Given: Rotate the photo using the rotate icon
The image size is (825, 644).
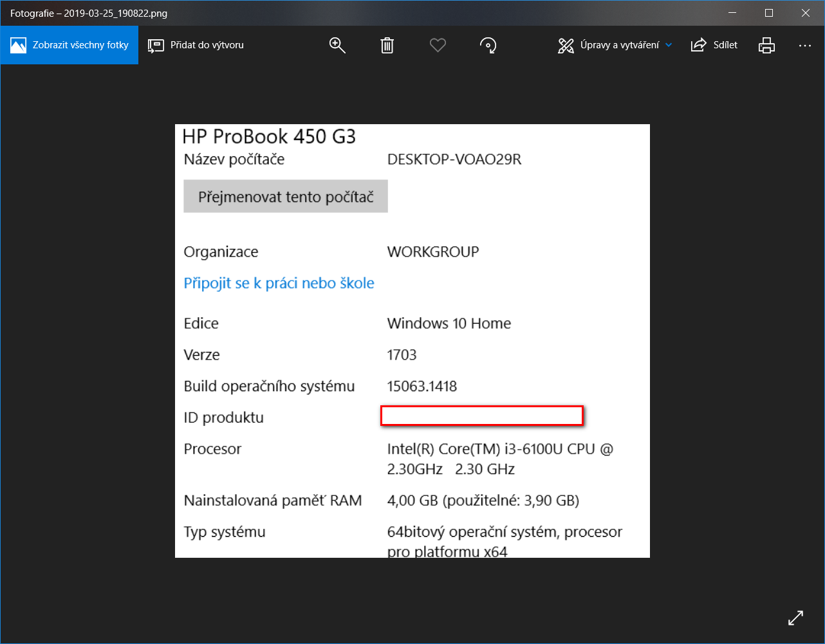Looking at the screenshot, I should [488, 45].
